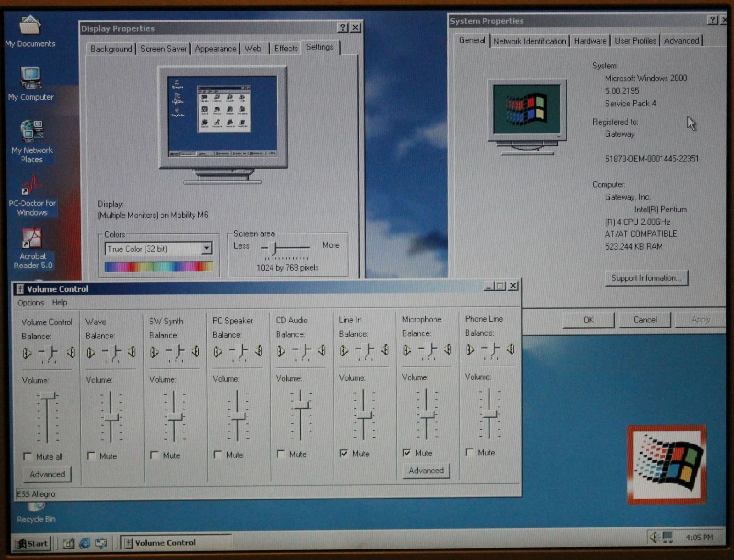Click Advanced under Volume Control channel
Image resolution: width=734 pixels, height=560 pixels.
47,474
